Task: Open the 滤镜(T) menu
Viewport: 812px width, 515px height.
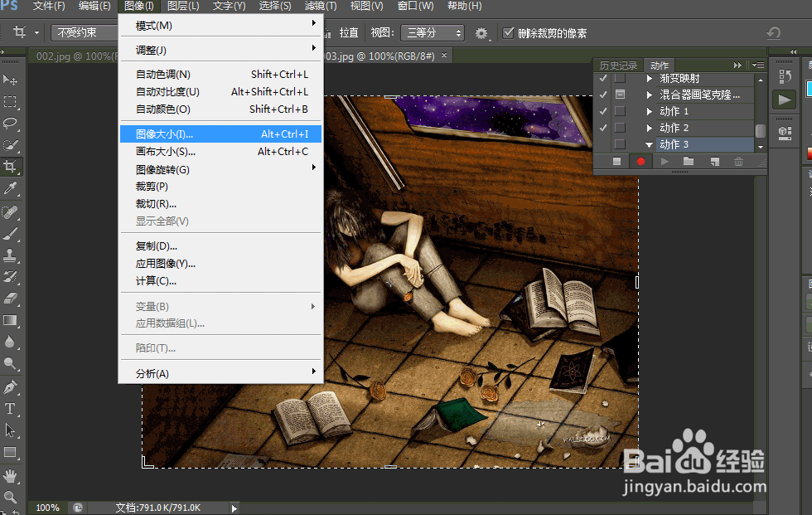Action: click(x=321, y=6)
